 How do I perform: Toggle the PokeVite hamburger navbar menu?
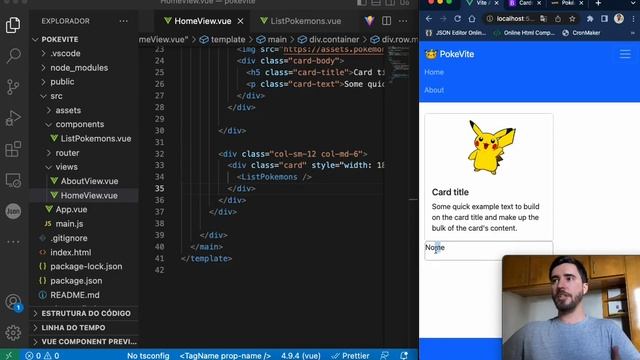[x=625, y=54]
